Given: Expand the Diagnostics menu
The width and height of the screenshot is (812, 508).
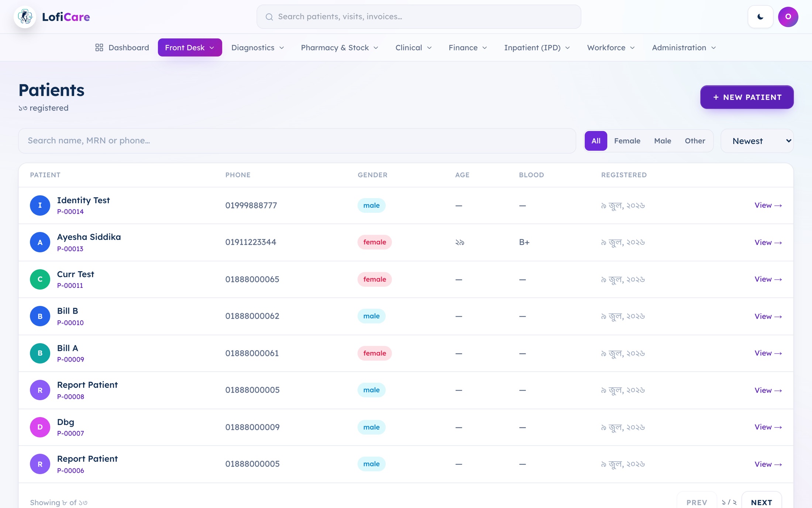Looking at the screenshot, I should click(x=258, y=48).
